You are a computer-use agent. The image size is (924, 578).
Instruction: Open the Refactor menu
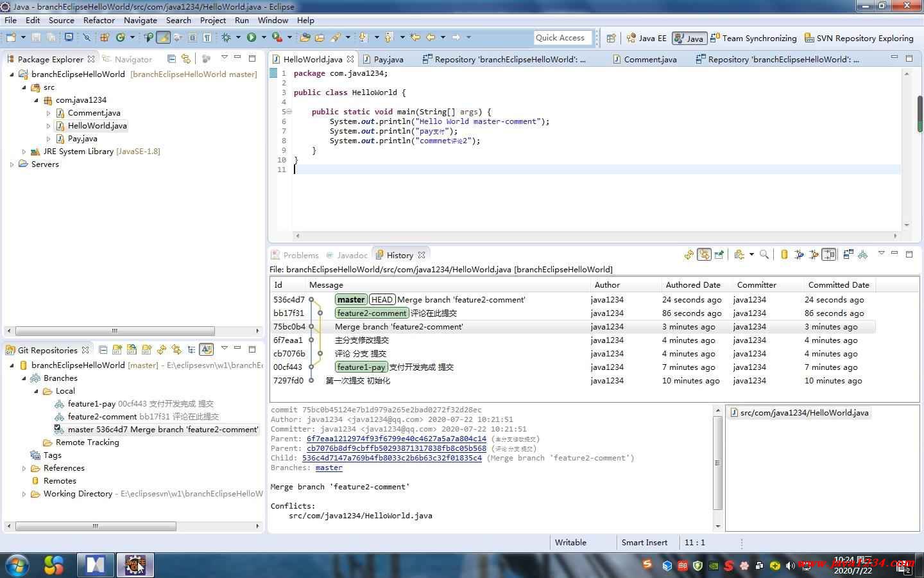point(99,20)
